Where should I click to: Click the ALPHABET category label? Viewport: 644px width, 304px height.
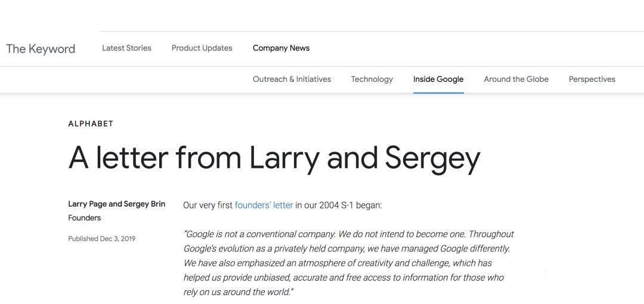[91, 124]
